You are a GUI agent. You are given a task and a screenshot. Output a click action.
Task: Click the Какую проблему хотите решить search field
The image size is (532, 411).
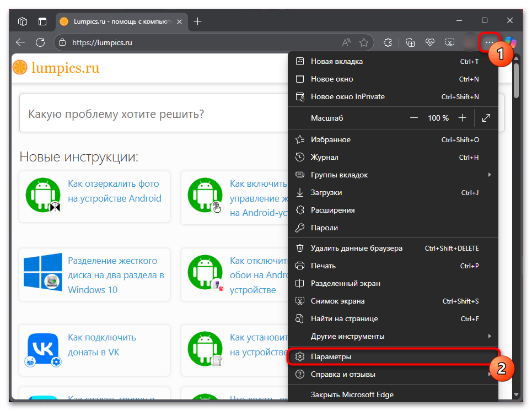click(x=152, y=114)
